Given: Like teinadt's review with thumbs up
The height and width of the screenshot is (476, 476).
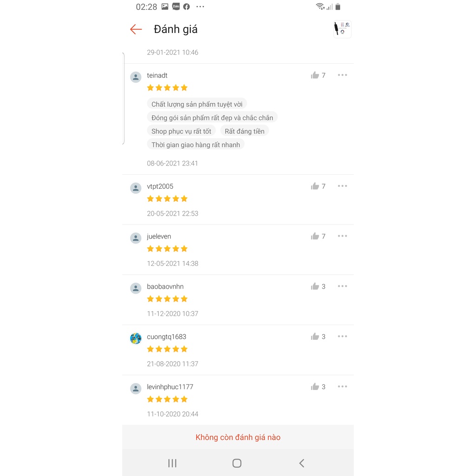Looking at the screenshot, I should pos(315,75).
